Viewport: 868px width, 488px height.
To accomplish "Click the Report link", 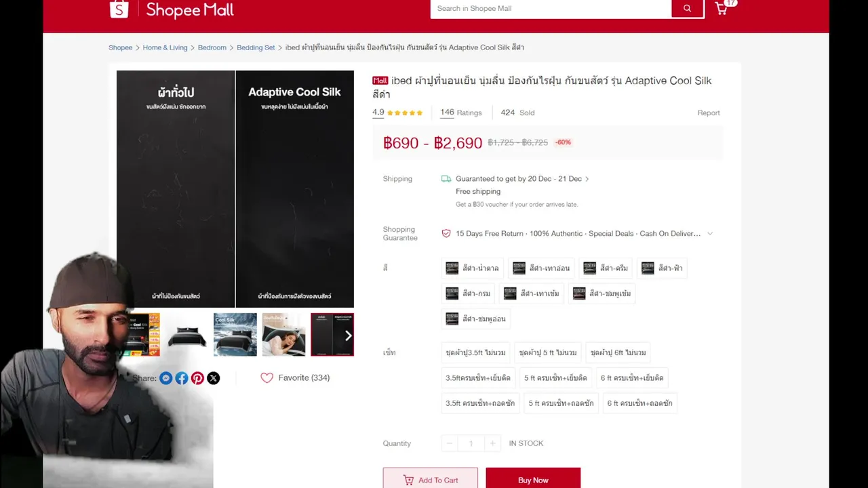I will click(x=709, y=113).
